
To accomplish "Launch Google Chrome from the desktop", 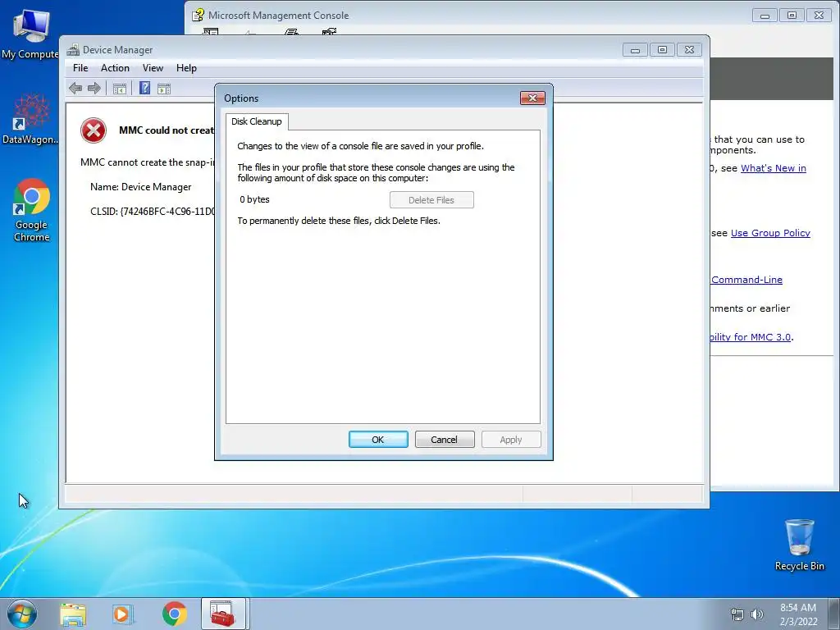I will coord(32,210).
